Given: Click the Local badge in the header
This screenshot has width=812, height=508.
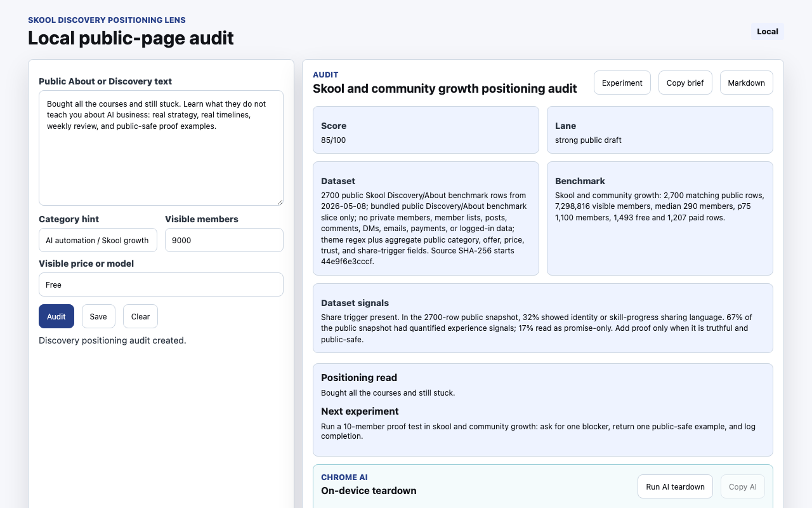Looking at the screenshot, I should click(767, 32).
